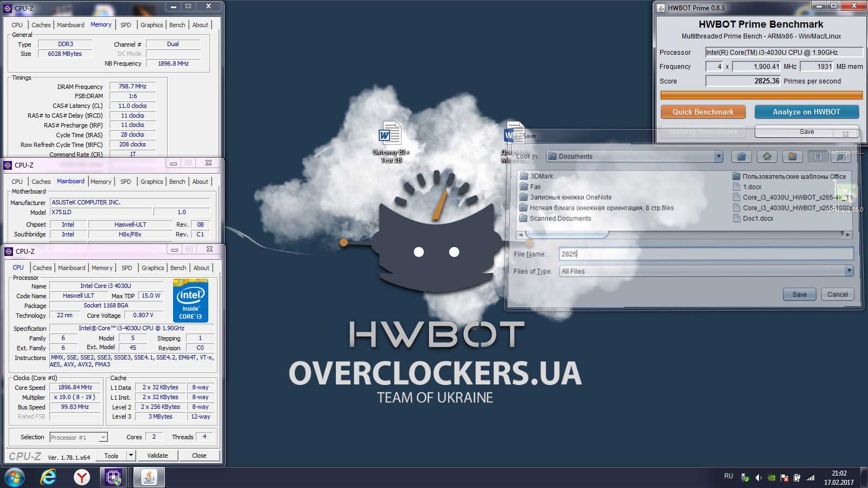
Task: Open Graphics tab in middle CPU-Z window
Action: click(x=152, y=182)
